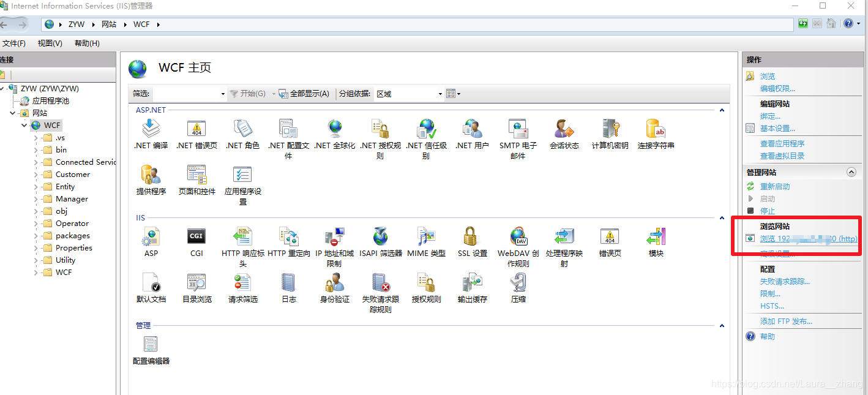The height and width of the screenshot is (395, 868).
Task: Click the 全部显示(A) toolbar button
Action: pyautogui.click(x=304, y=94)
